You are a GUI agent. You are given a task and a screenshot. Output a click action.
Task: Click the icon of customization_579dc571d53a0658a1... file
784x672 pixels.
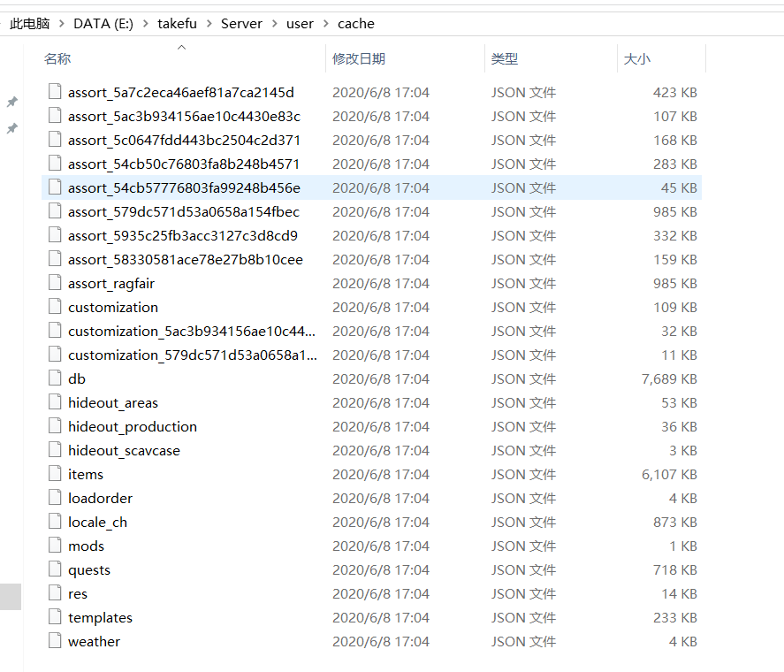pos(55,355)
